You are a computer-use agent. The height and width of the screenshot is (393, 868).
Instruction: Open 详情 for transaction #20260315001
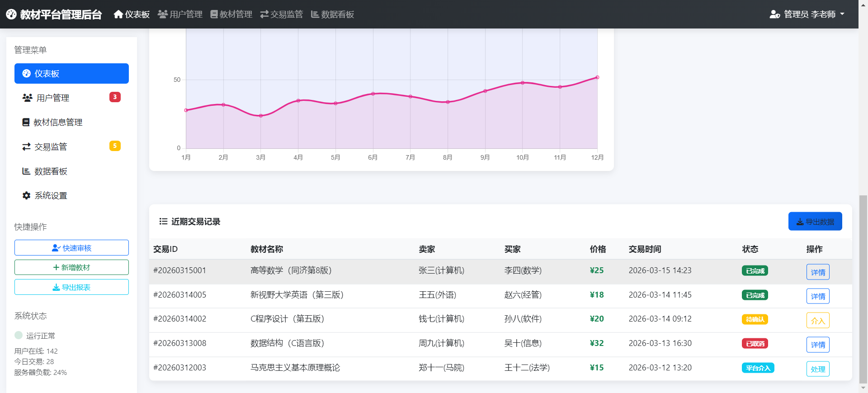[x=818, y=272]
